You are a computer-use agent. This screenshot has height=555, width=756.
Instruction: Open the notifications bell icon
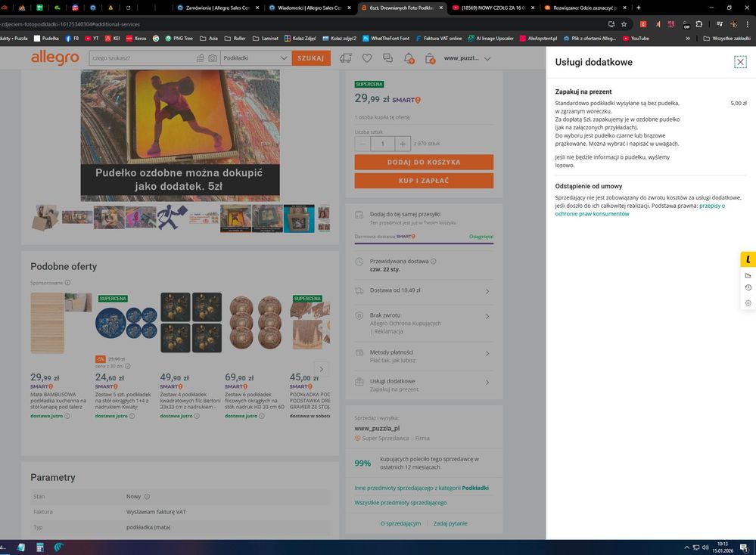pyautogui.click(x=409, y=58)
